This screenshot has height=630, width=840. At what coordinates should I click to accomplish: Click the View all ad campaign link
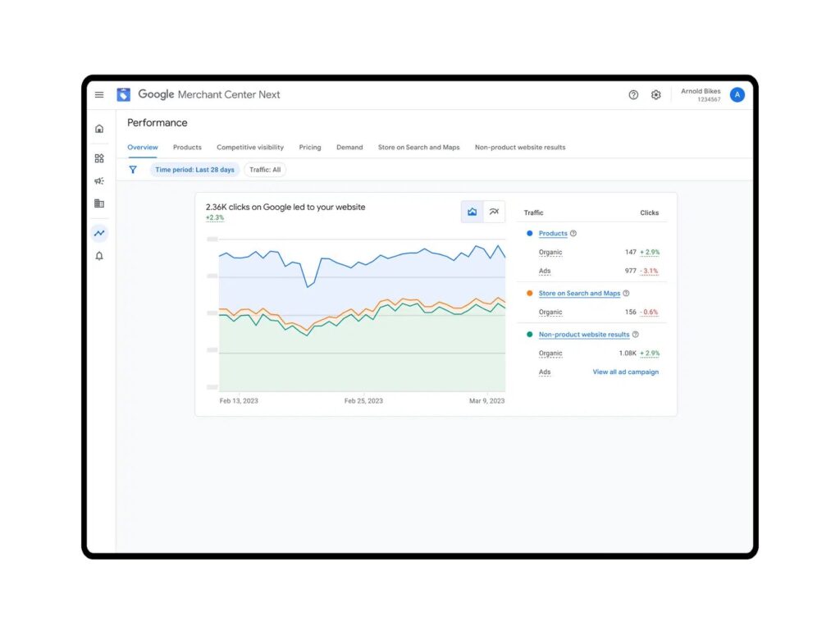coord(626,372)
